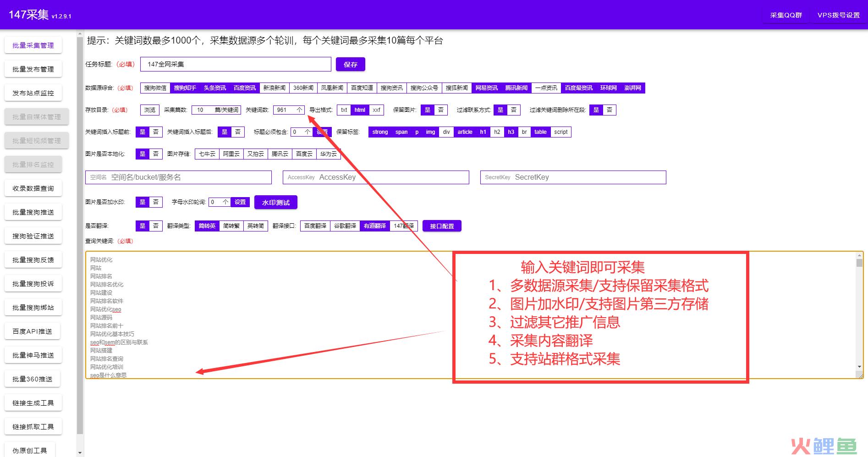This screenshot has width=868, height=457.
Task: Select 否 for 关键词插入标题前
Action: click(155, 132)
